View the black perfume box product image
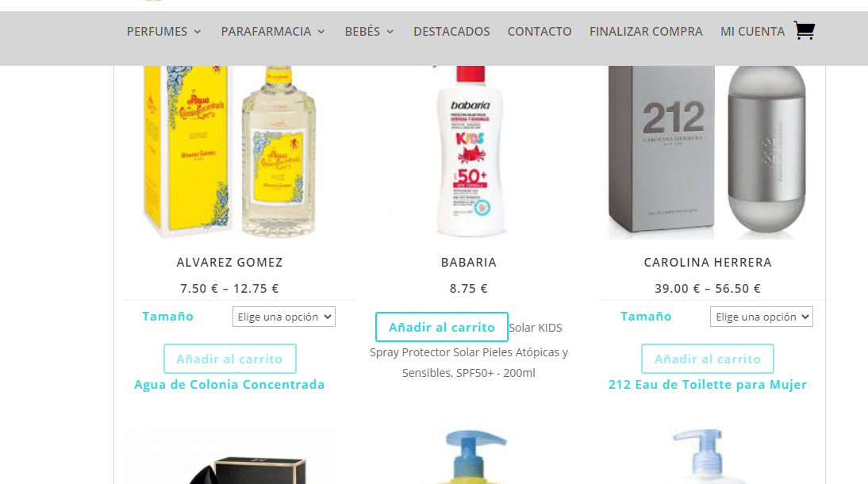This screenshot has width=868, height=484. point(230,455)
